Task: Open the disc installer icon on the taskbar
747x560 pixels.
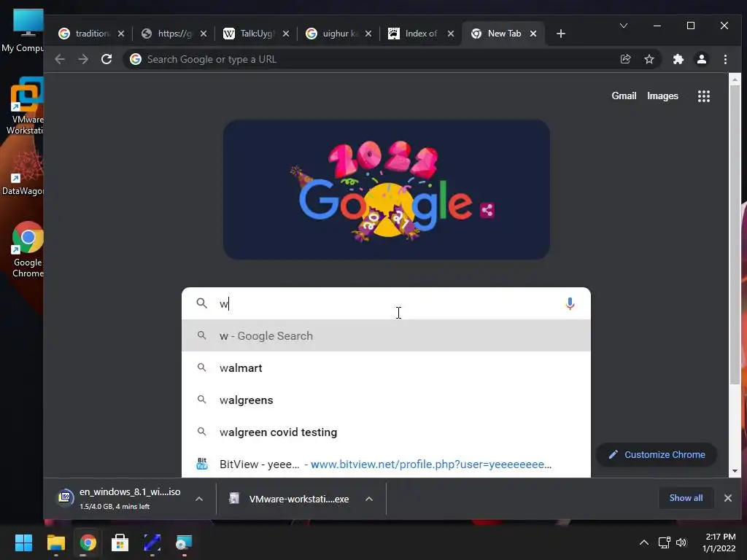Action: point(184,542)
